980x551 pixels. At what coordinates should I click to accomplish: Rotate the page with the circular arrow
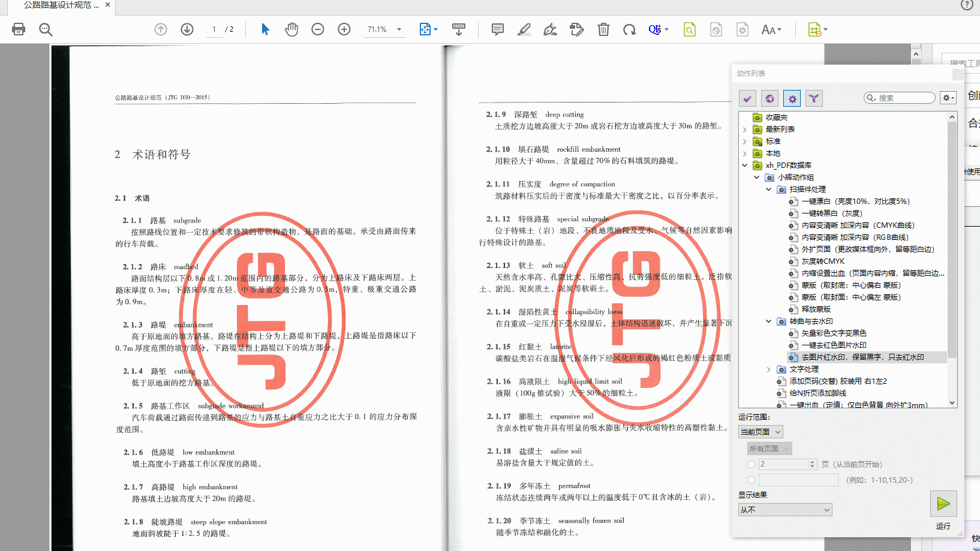click(x=629, y=29)
